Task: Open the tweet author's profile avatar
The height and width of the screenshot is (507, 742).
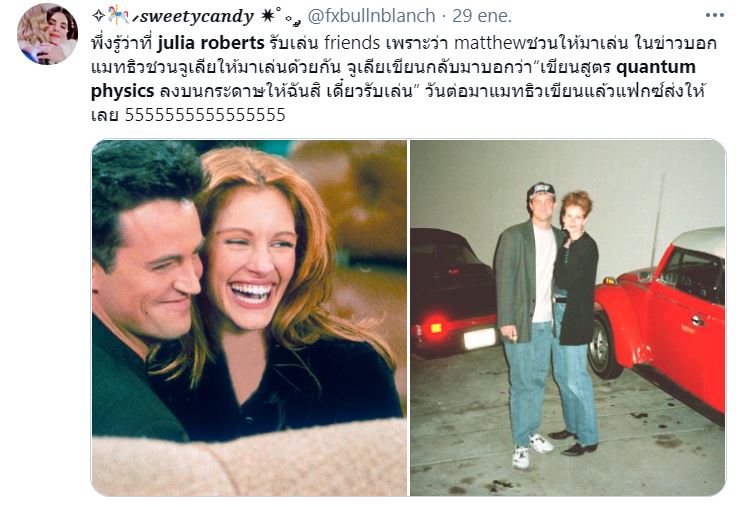Action: (47, 34)
